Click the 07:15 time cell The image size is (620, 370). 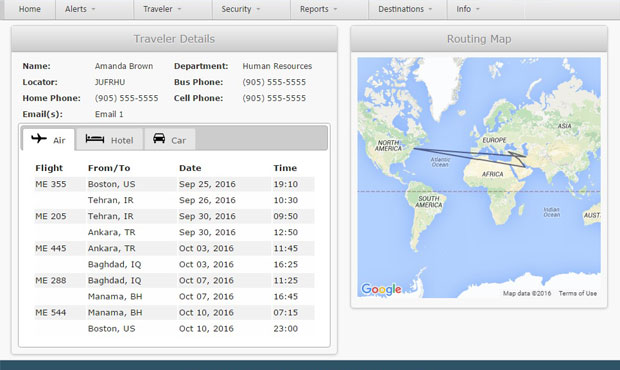pyautogui.click(x=285, y=312)
